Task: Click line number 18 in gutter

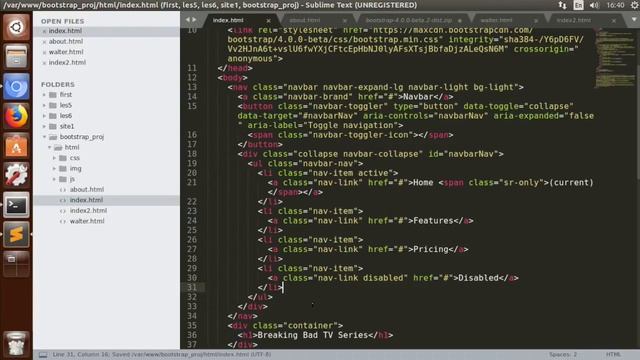Action: coord(192,154)
